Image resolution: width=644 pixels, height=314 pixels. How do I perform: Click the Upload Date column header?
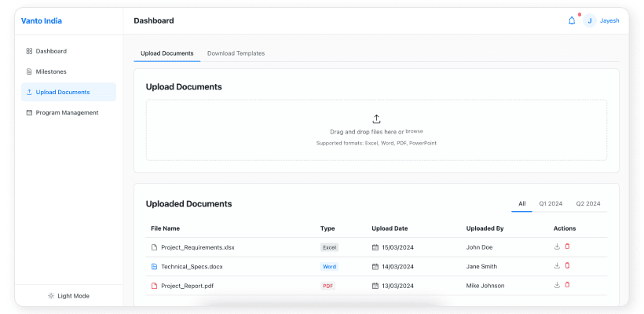[x=390, y=228]
